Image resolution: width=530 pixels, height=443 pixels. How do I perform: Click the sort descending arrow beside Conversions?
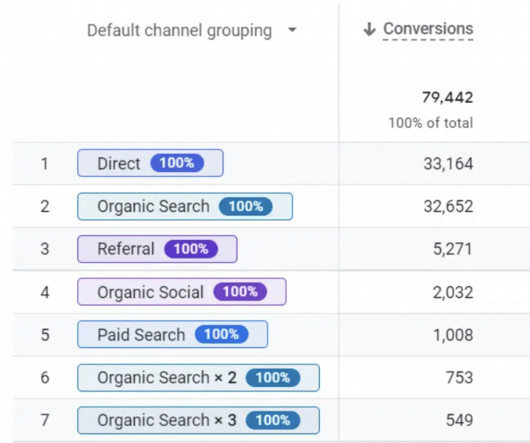369,29
